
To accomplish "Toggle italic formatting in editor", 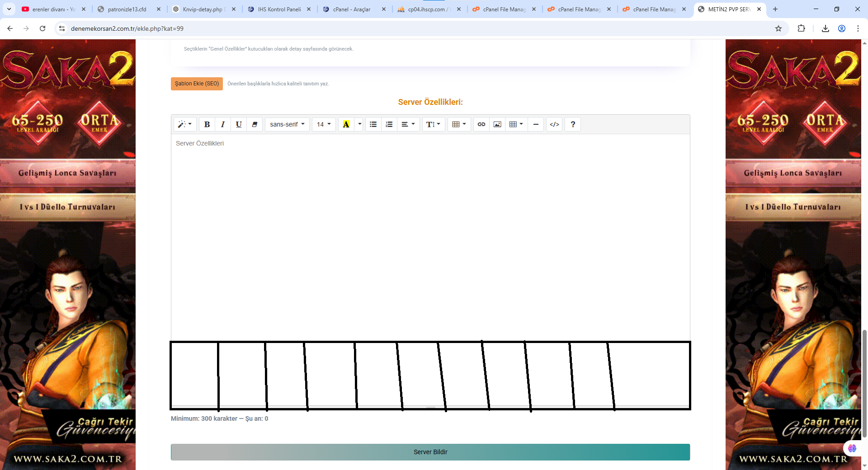I will point(223,124).
